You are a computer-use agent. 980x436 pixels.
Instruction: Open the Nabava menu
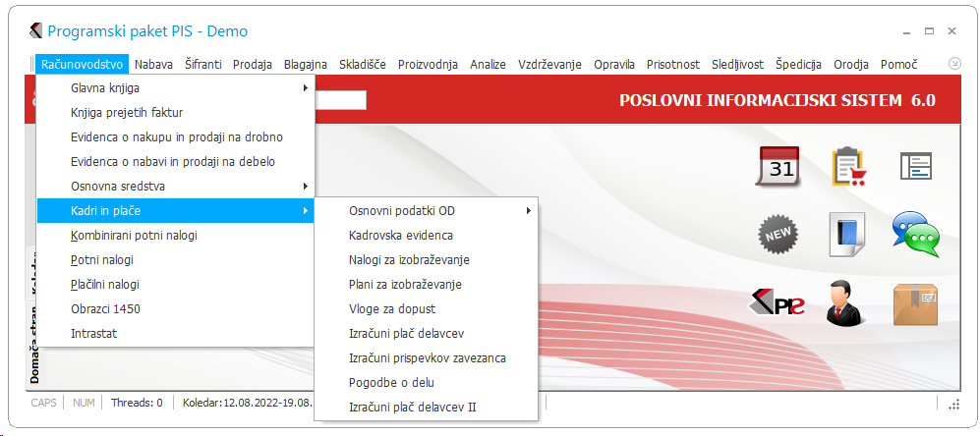pyautogui.click(x=153, y=64)
